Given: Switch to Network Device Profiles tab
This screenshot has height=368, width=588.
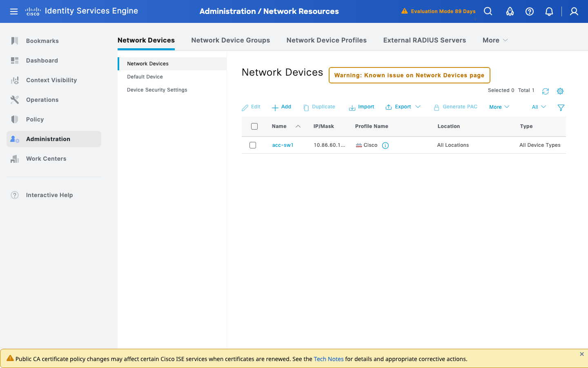Looking at the screenshot, I should tap(327, 40).
